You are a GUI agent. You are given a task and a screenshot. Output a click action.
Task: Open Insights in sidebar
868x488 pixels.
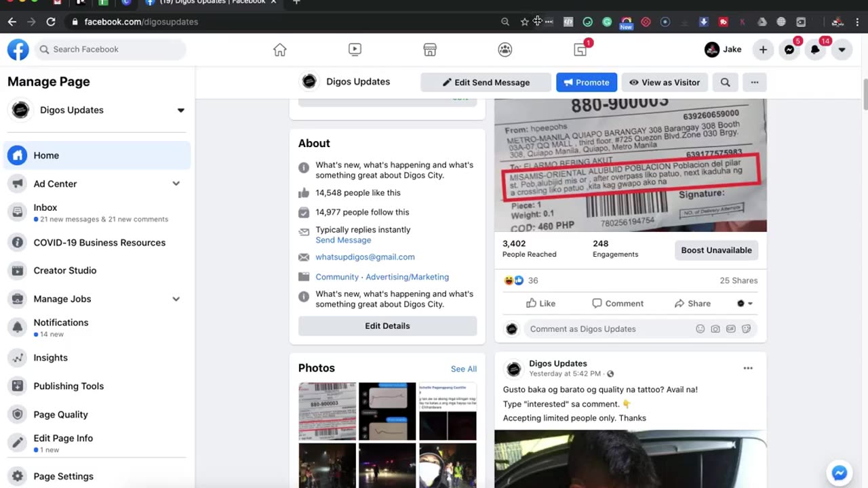click(x=97, y=358)
